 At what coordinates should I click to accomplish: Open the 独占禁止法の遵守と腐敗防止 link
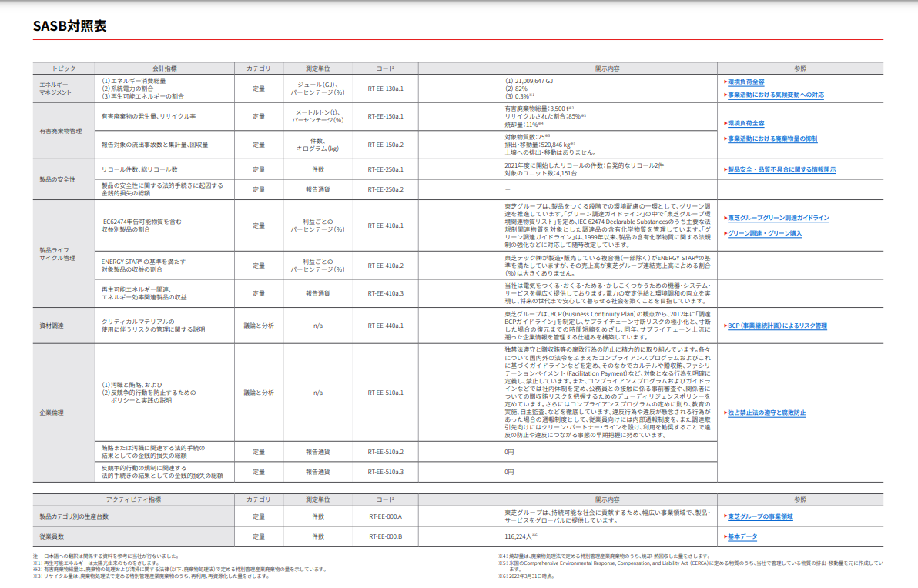pyautogui.click(x=766, y=413)
